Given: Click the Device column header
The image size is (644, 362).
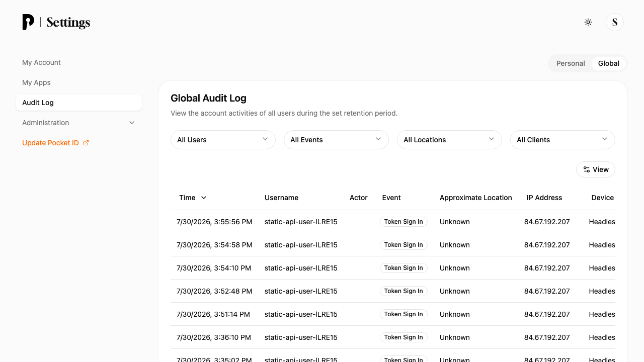Looking at the screenshot, I should tap(603, 198).
